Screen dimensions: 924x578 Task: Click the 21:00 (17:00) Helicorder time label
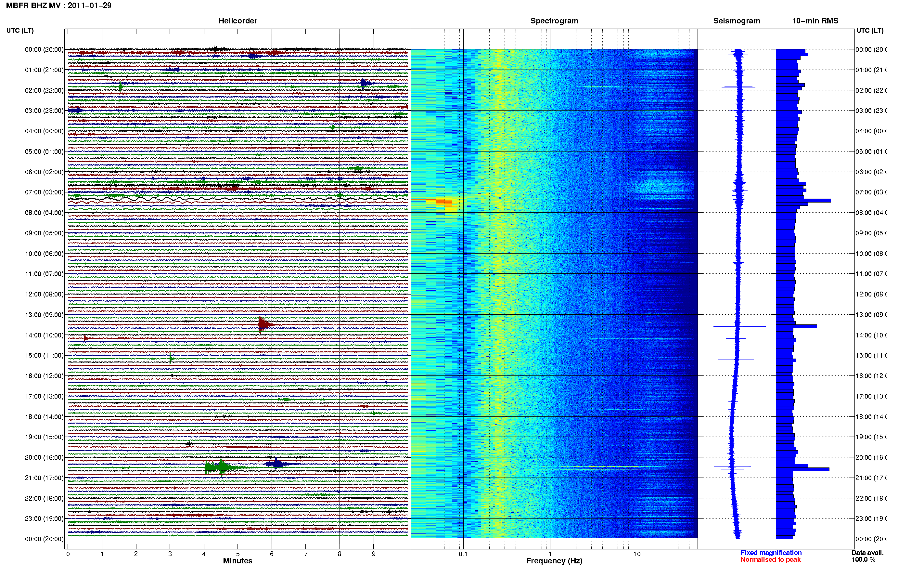(x=44, y=478)
